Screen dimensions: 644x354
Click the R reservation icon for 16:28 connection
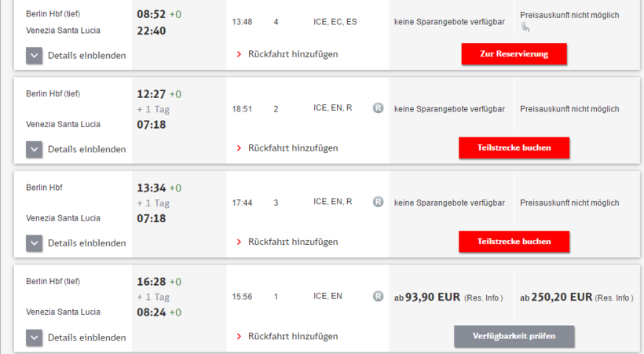point(379,296)
